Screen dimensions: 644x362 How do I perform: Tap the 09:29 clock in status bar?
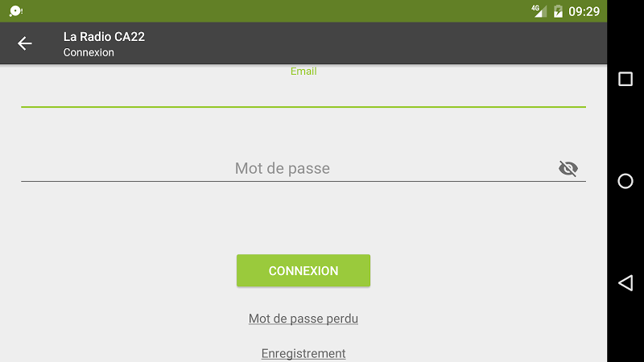pyautogui.click(x=584, y=11)
